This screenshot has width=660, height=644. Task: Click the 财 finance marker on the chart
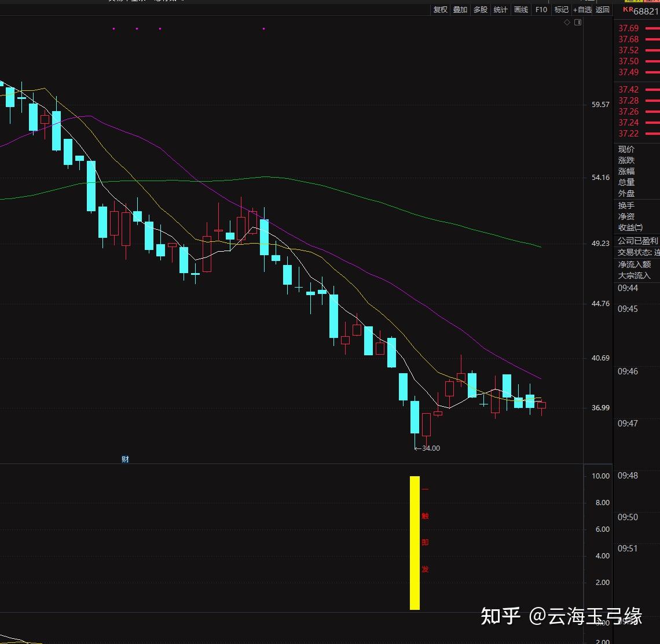click(125, 459)
